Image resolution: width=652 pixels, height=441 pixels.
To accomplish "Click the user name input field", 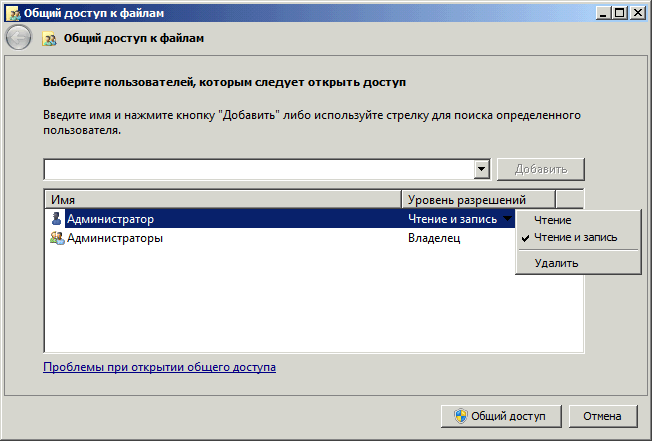I will tap(259, 169).
